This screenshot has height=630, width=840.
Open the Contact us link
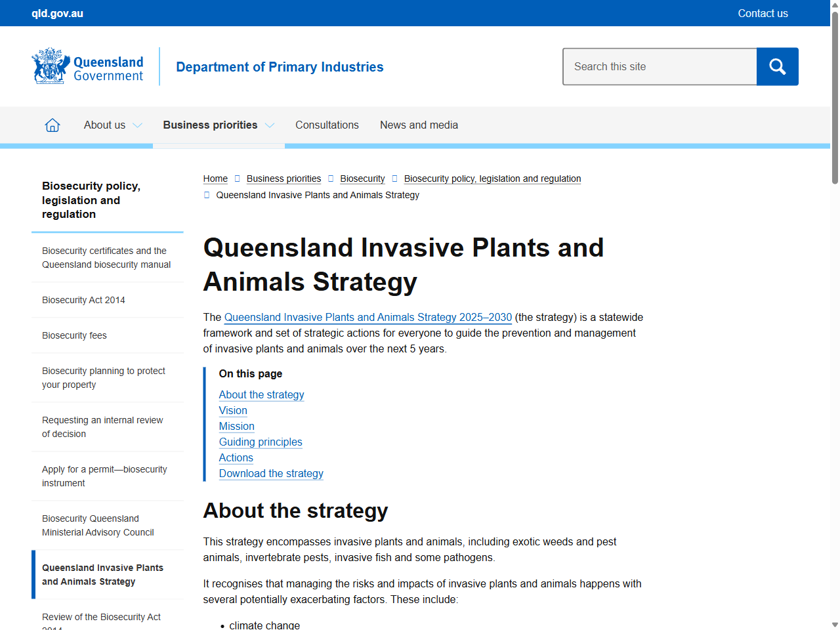[763, 13]
